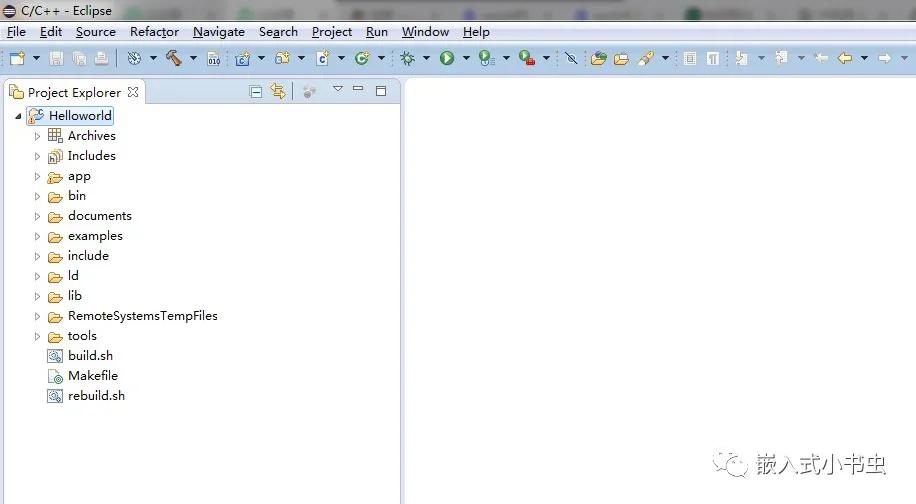The width and height of the screenshot is (916, 504).
Task: Select the include folder
Action: click(88, 256)
